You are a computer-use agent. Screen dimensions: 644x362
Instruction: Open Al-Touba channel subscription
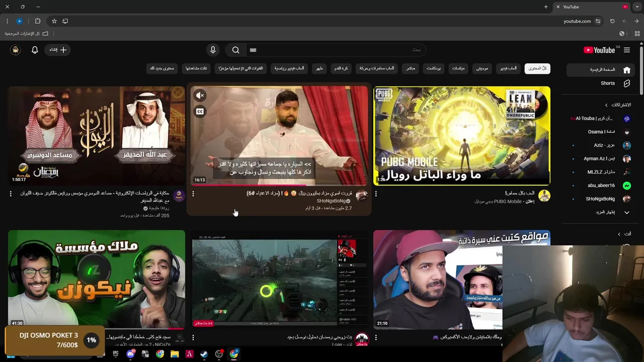(x=601, y=119)
